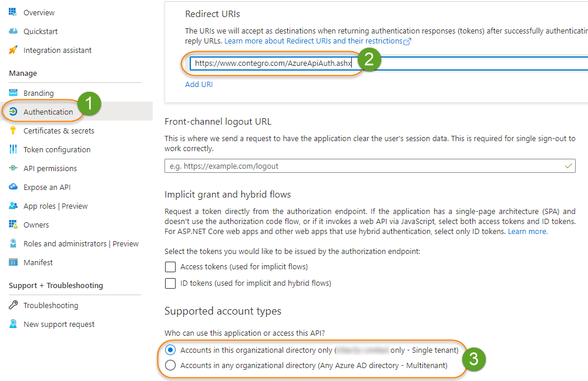Click the Expose an API cloud icon
Viewport: 588px width, 381px height.
pos(13,186)
